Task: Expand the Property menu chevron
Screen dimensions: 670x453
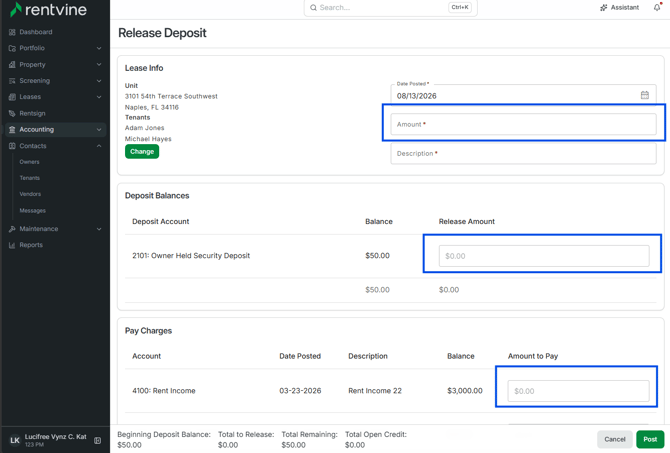Action: pos(99,65)
